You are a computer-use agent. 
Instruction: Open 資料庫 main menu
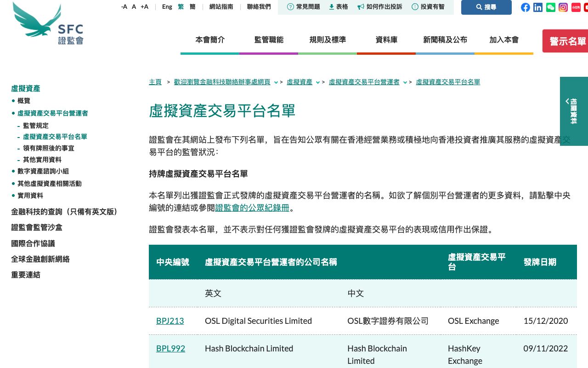386,40
